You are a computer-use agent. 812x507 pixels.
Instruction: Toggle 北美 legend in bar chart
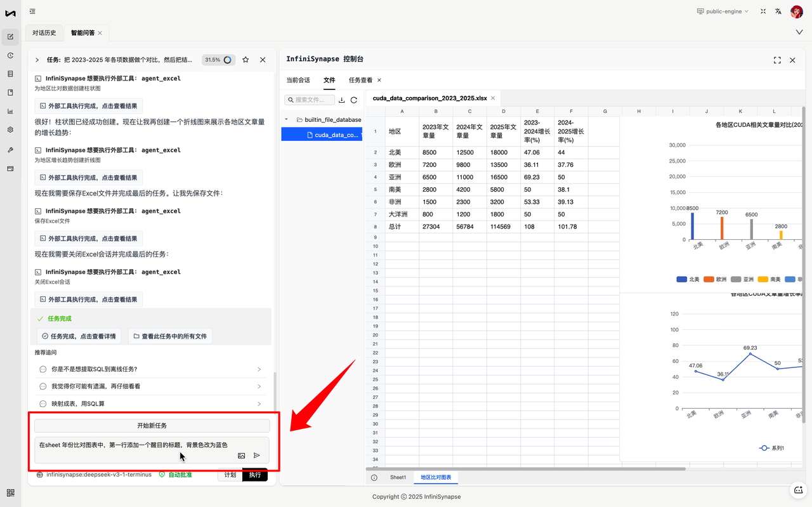[x=688, y=279]
